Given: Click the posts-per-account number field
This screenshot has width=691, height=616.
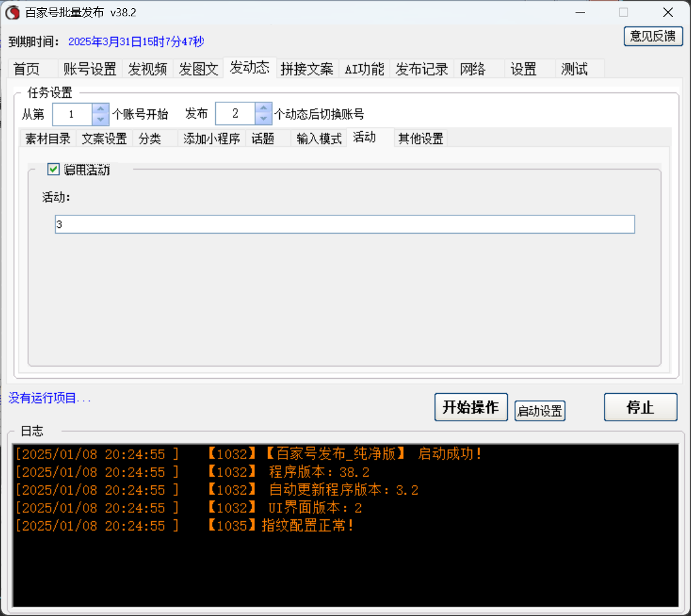Looking at the screenshot, I should pyautogui.click(x=235, y=114).
